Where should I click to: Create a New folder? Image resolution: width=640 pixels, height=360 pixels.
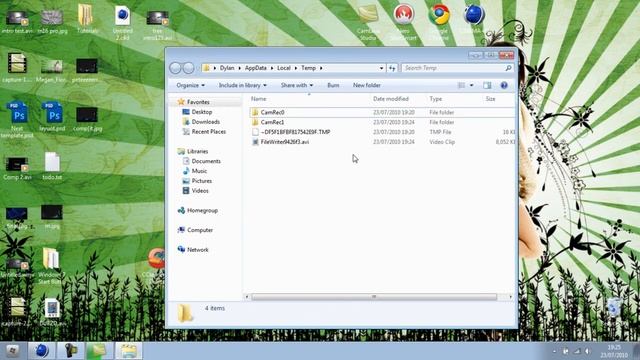point(367,85)
